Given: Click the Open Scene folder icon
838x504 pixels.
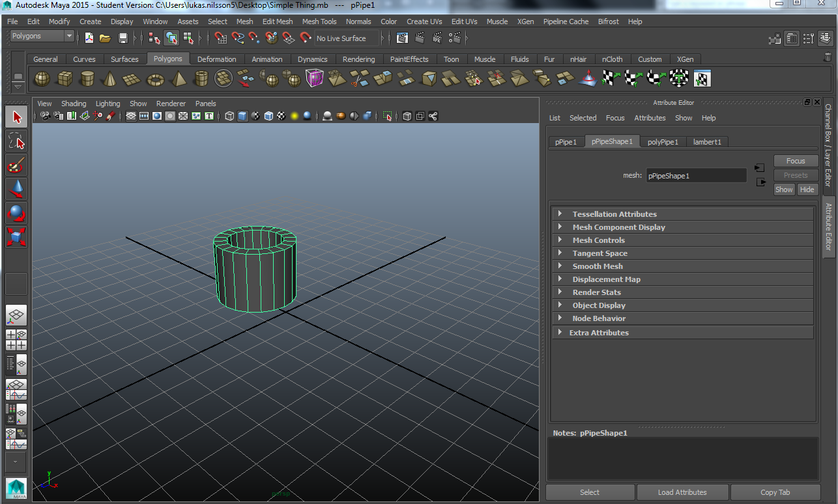Looking at the screenshot, I should [105, 38].
